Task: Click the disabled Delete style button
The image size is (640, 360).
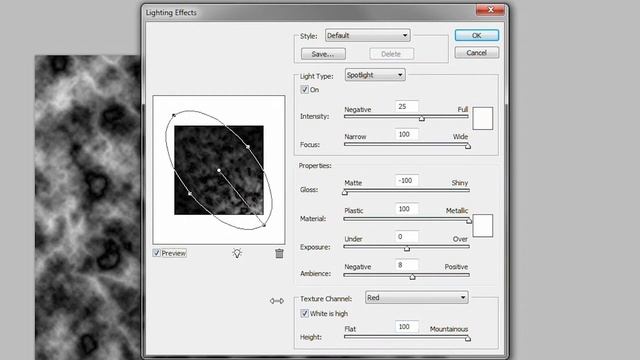Action: (x=391, y=54)
